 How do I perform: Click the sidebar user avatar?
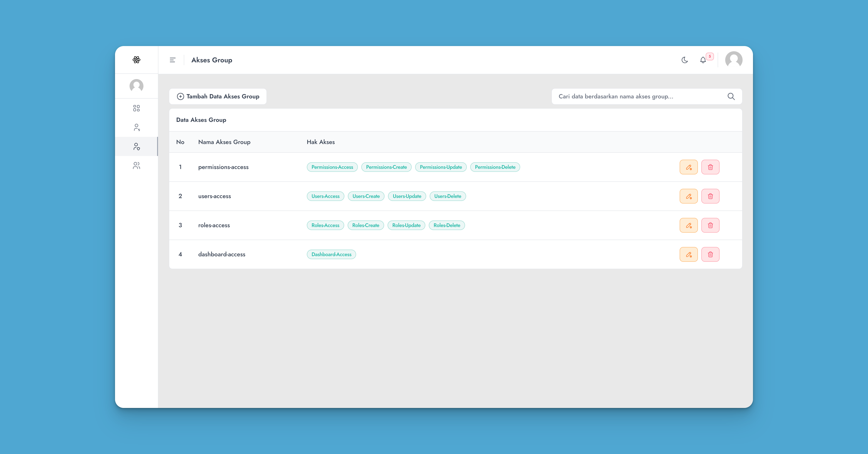[136, 86]
